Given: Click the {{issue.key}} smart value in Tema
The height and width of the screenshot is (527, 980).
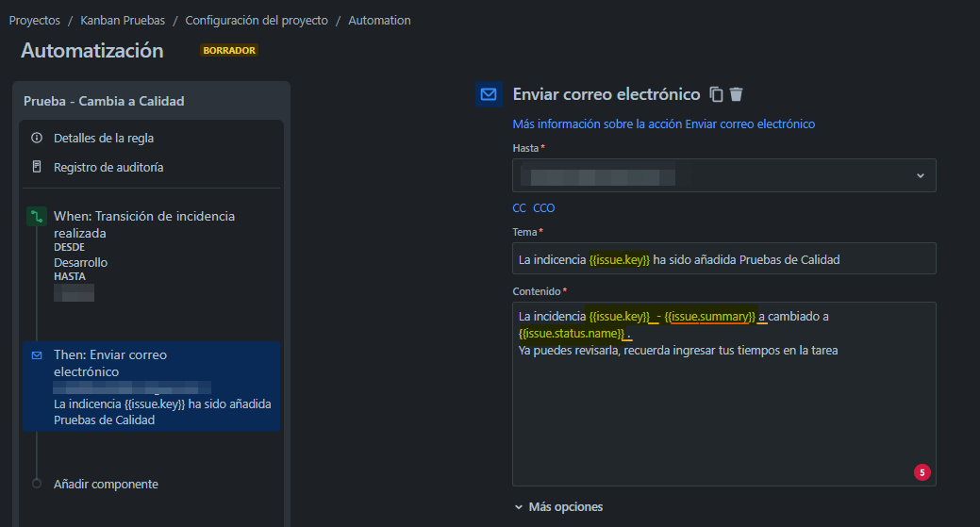Looking at the screenshot, I should tap(620, 260).
